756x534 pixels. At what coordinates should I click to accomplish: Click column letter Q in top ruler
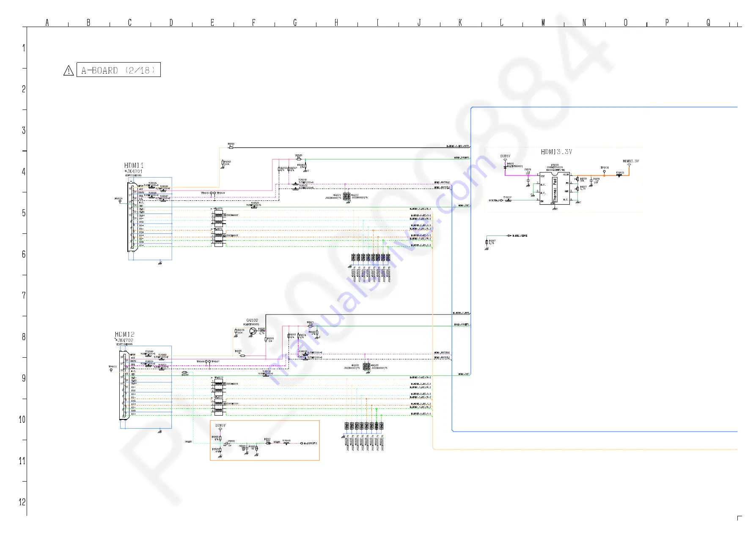coord(708,22)
